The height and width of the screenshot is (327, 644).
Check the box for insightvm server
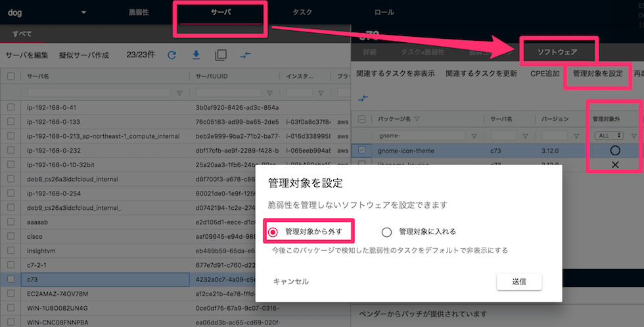click(11, 251)
